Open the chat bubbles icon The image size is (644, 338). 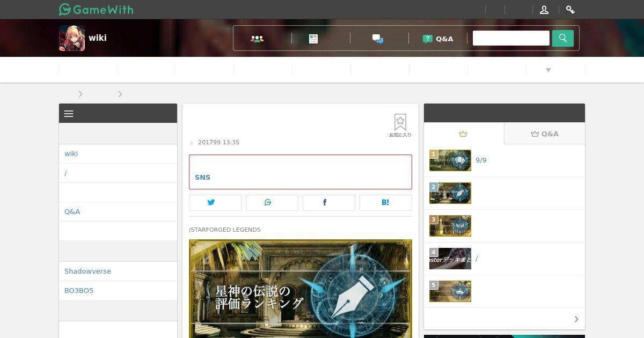[378, 39]
